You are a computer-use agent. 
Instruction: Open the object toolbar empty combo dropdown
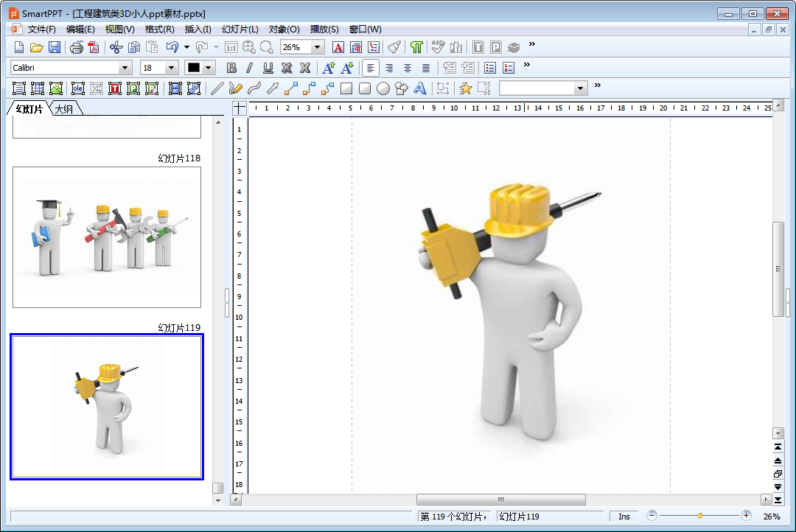coord(581,88)
